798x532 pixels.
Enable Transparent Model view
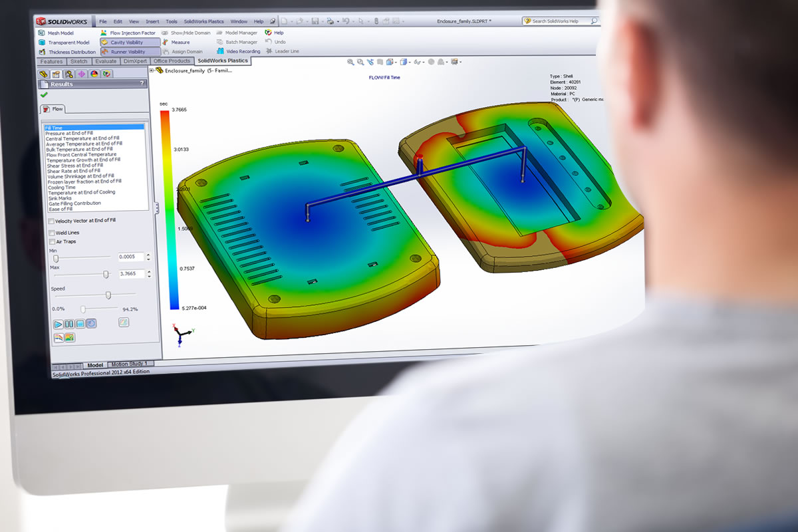pyautogui.click(x=64, y=43)
